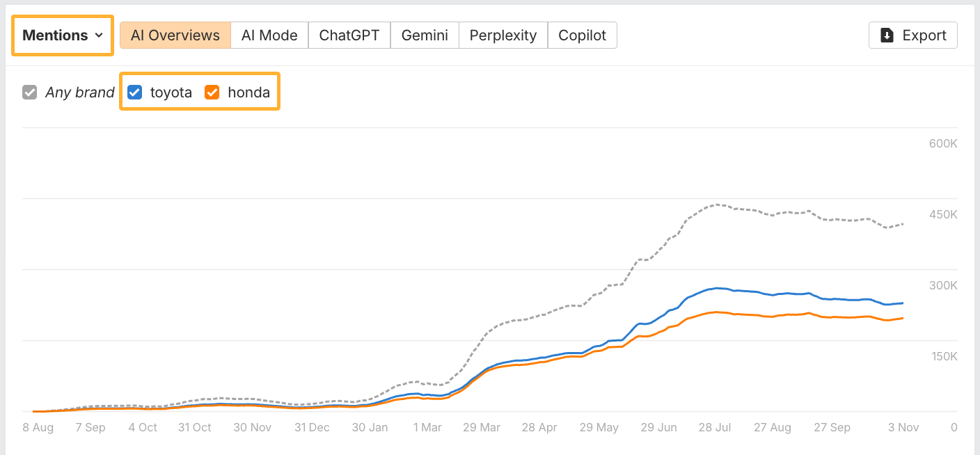This screenshot has width=980, height=455.
Task: Enable the Any brand checkbox
Action: (x=29, y=91)
